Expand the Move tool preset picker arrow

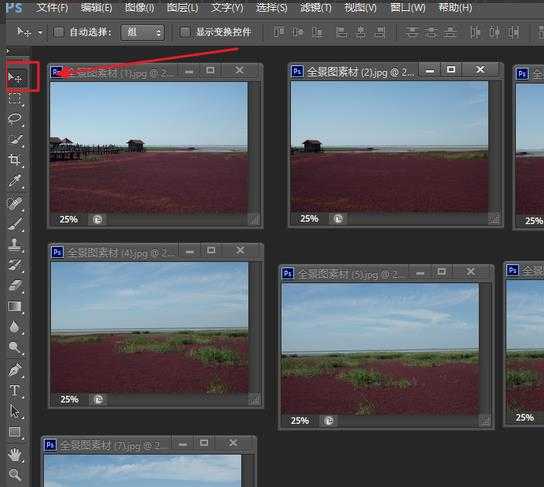(40, 33)
